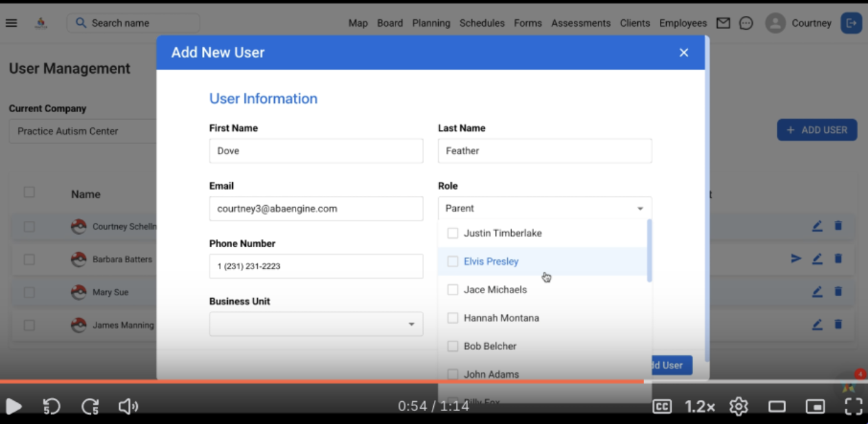Open the chat messages icon next to mail

click(746, 23)
